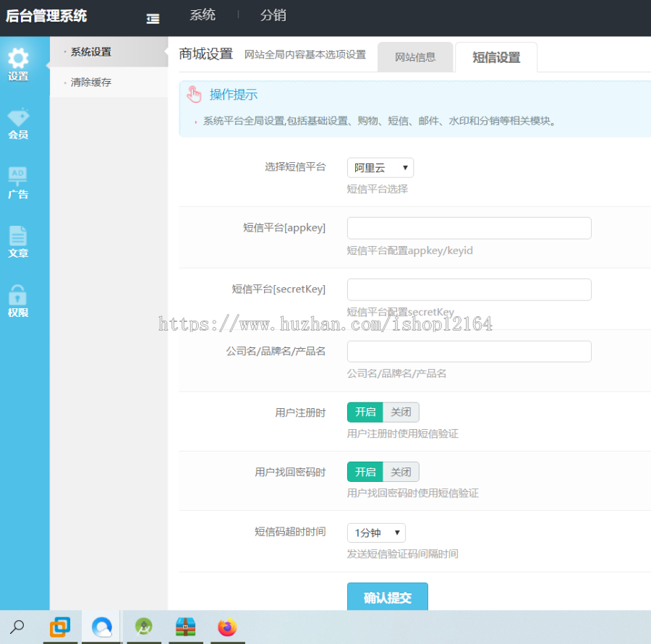The height and width of the screenshot is (644, 651).
Task: Click the 分销 distribution menu item
Action: click(273, 15)
